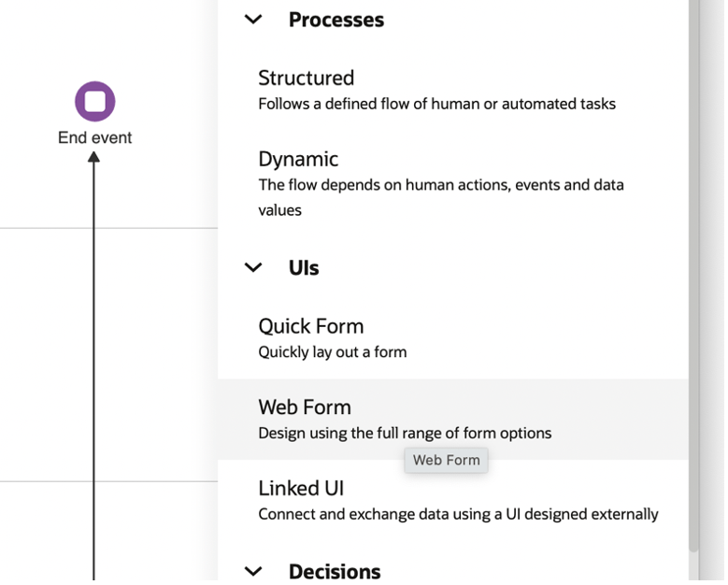Viewport: 728px width, 585px height.
Task: Click the End event text label
Action: (94, 138)
